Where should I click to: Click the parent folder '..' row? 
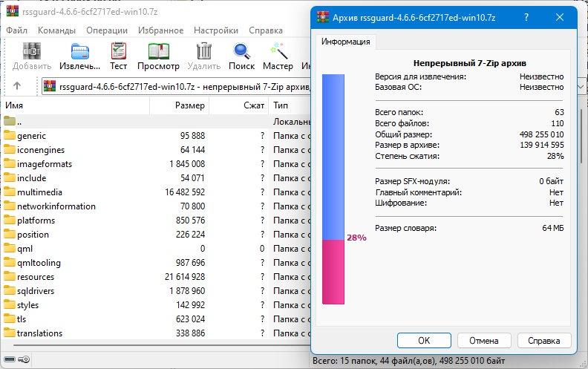pos(155,122)
